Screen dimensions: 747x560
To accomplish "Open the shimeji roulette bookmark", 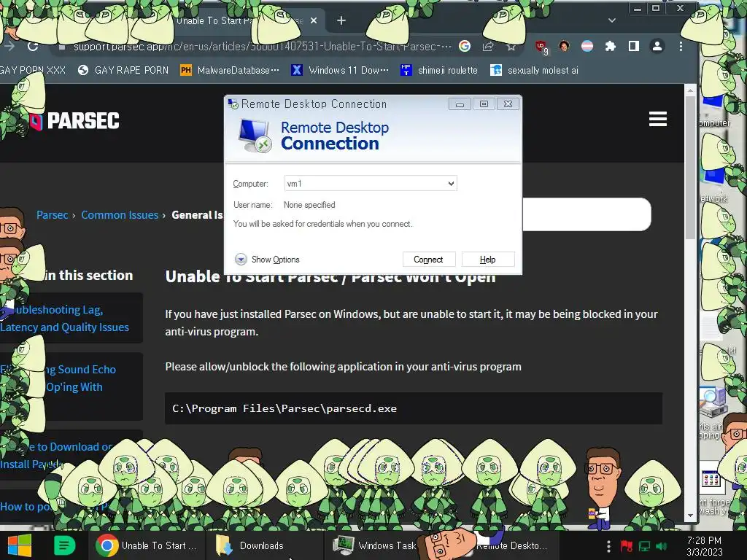I will pos(438,71).
